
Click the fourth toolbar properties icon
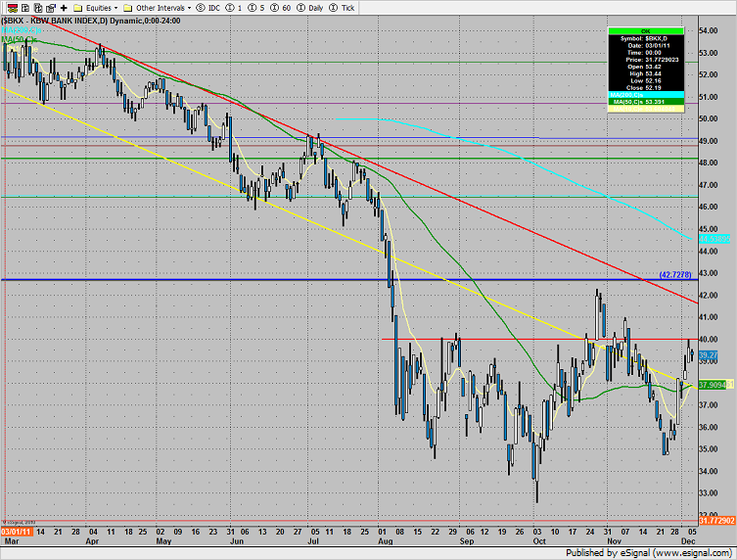pos(50,6)
